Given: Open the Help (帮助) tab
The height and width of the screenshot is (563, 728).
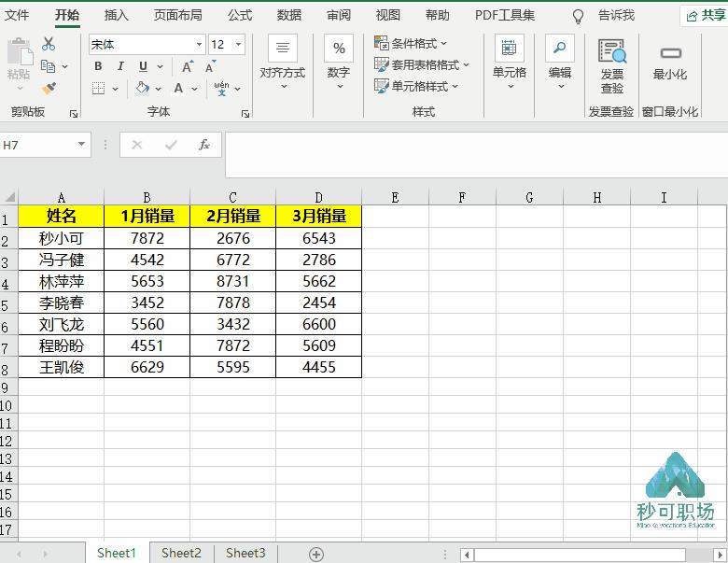Looking at the screenshot, I should (x=438, y=15).
